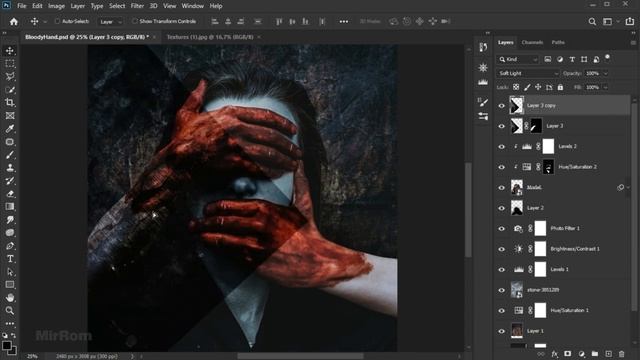Click the Levels 1 layer mask thumbnail
640x360 pixels.
coord(540,269)
